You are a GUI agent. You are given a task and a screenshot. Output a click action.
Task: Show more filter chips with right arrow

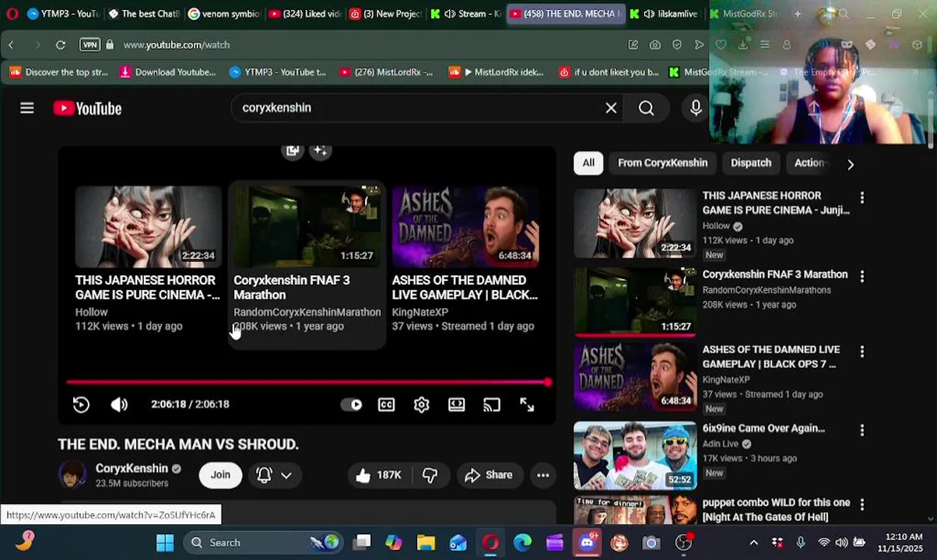[x=850, y=164]
